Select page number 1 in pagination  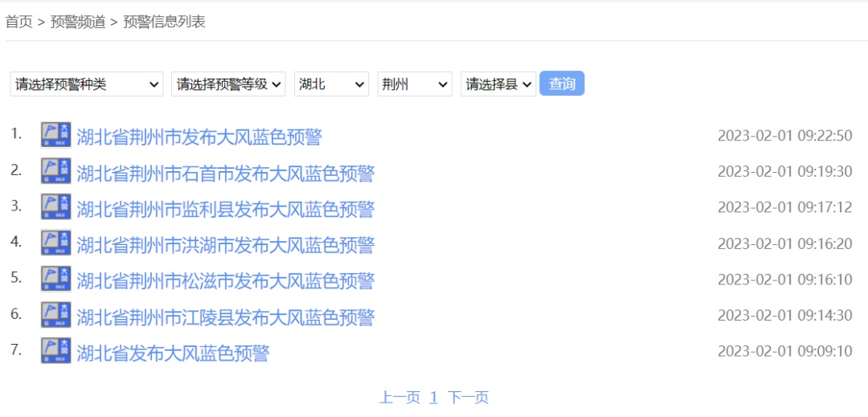[x=433, y=397]
